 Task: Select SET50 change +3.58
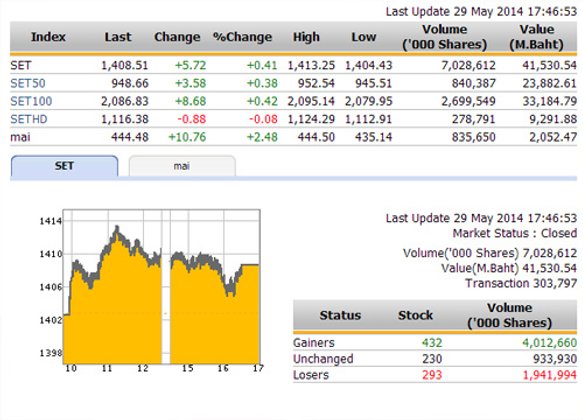point(190,83)
